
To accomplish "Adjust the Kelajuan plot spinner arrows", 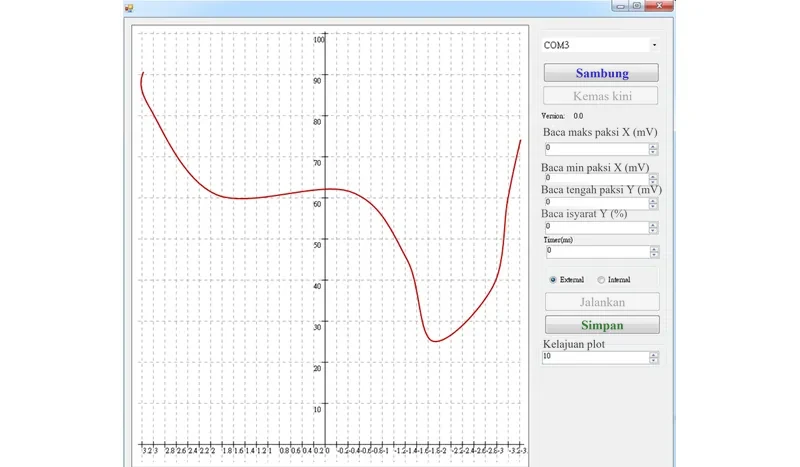I will (x=654, y=357).
